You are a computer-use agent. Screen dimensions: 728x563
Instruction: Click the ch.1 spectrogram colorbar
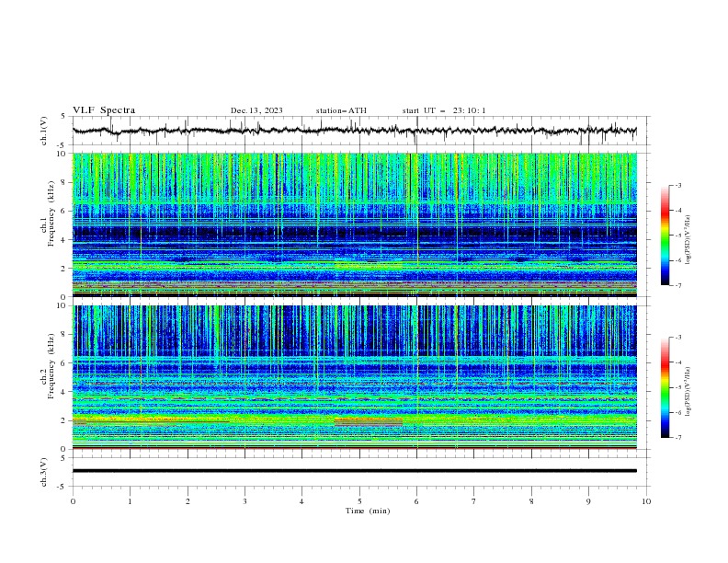665,236
